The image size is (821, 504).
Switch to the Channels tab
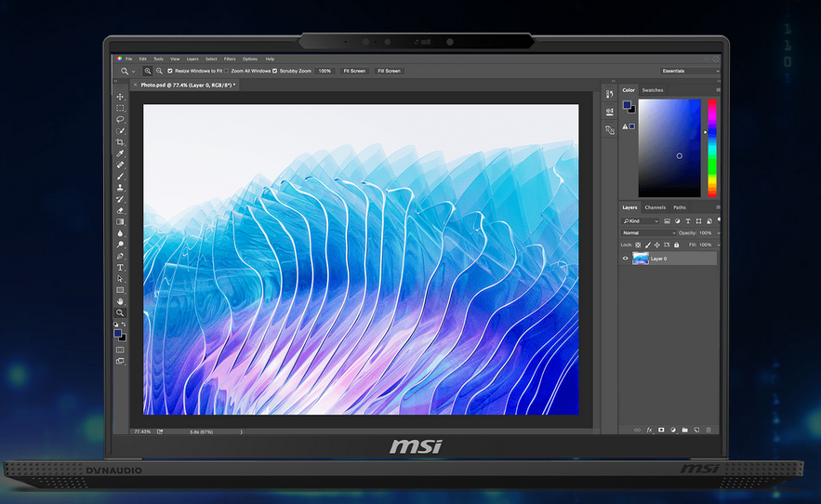655,207
